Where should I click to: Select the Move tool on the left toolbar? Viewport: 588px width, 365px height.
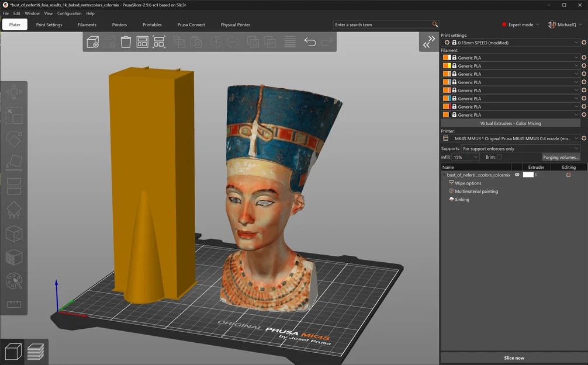pyautogui.click(x=14, y=92)
